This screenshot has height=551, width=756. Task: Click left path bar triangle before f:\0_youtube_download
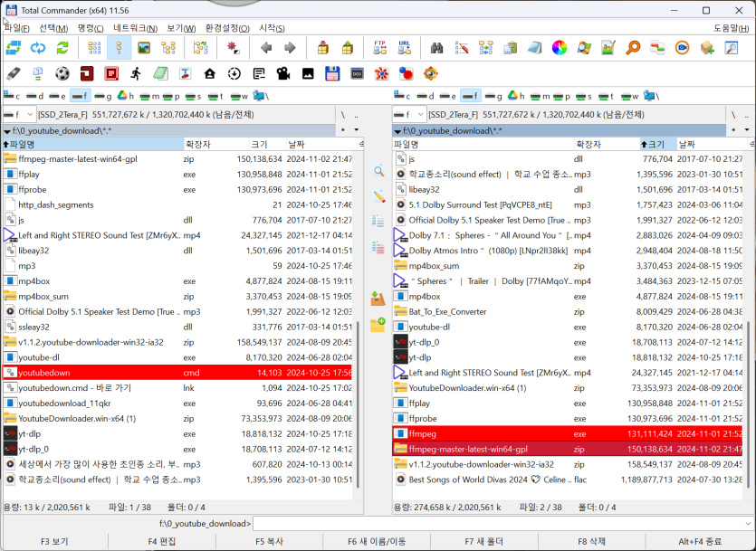click(x=6, y=130)
